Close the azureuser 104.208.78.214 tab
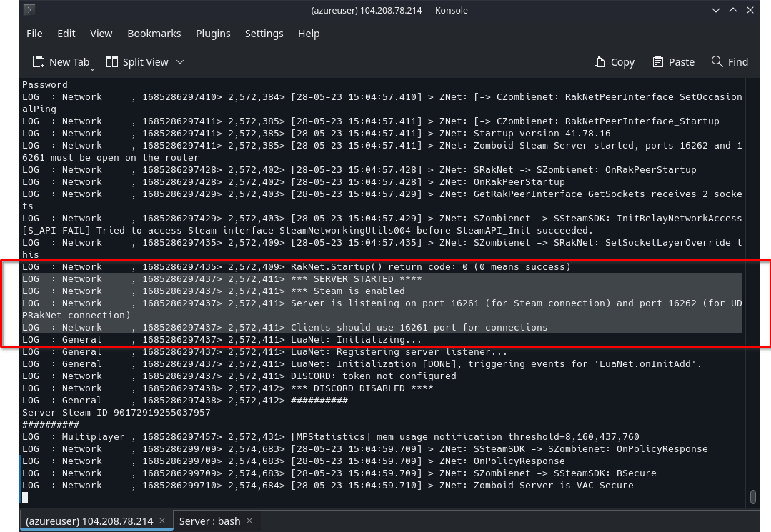771x532 pixels. [162, 521]
